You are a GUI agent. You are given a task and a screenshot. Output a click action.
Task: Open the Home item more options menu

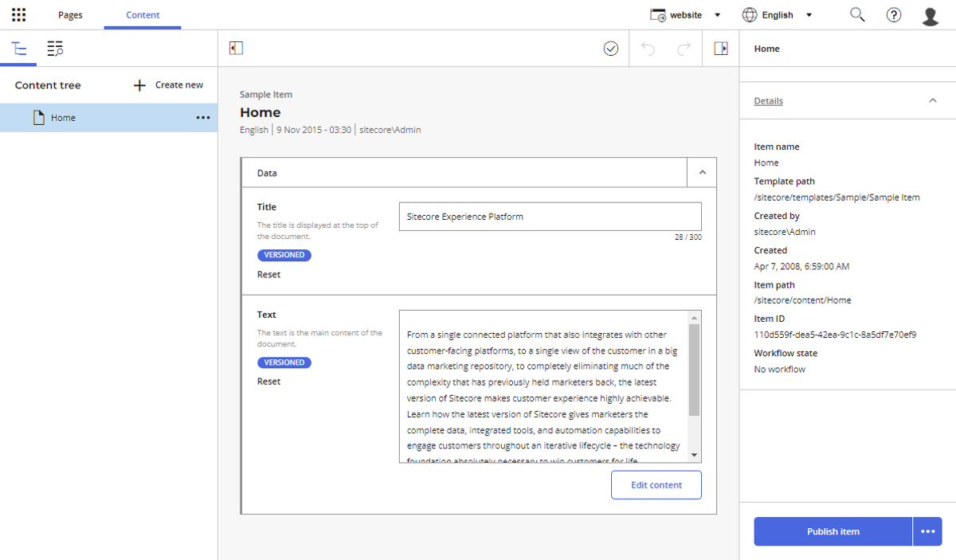(203, 118)
